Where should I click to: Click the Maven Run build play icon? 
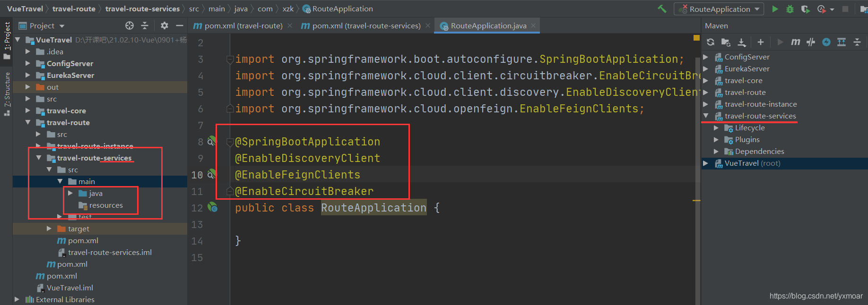coord(780,42)
